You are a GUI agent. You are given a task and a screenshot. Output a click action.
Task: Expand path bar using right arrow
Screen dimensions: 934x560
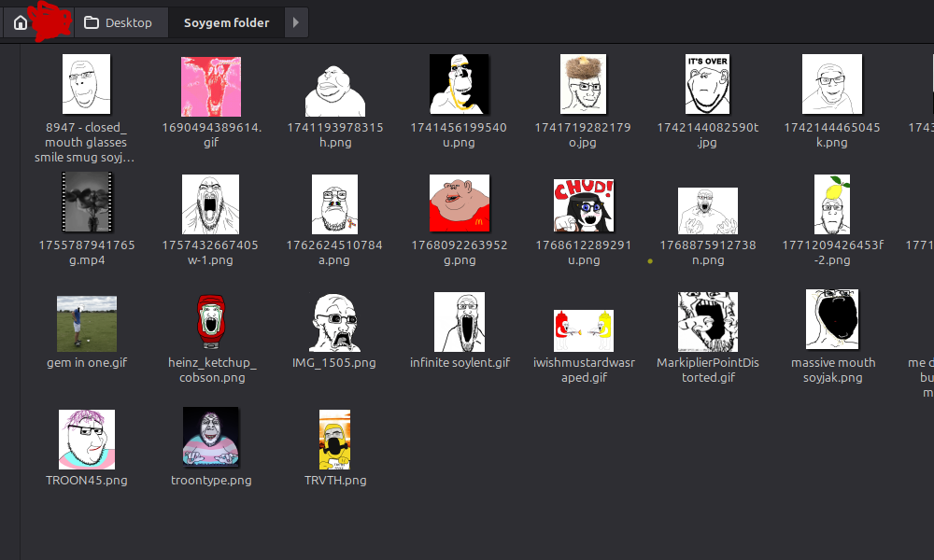click(x=296, y=22)
